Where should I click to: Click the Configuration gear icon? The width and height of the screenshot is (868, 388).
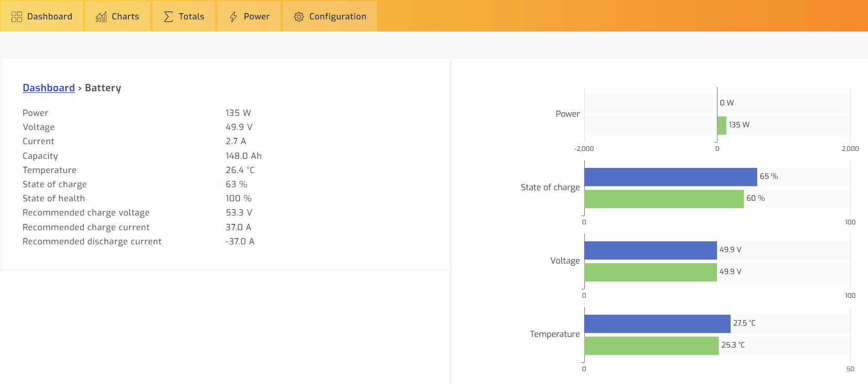click(x=299, y=17)
